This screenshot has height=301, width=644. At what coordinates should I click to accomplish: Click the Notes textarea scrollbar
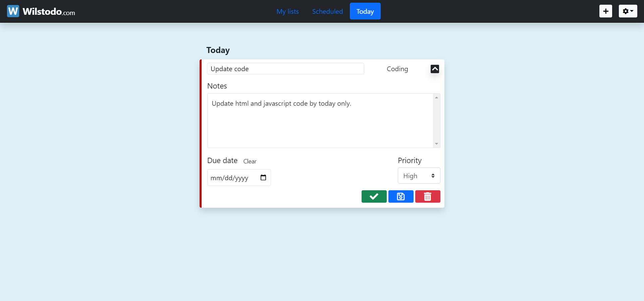click(436, 121)
